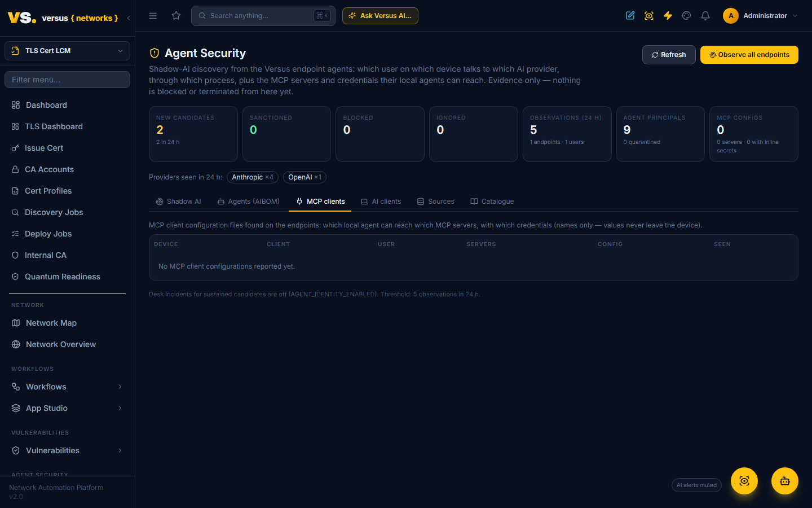Open the Administrator account menu
812x508 pixels.
pyautogui.click(x=760, y=16)
